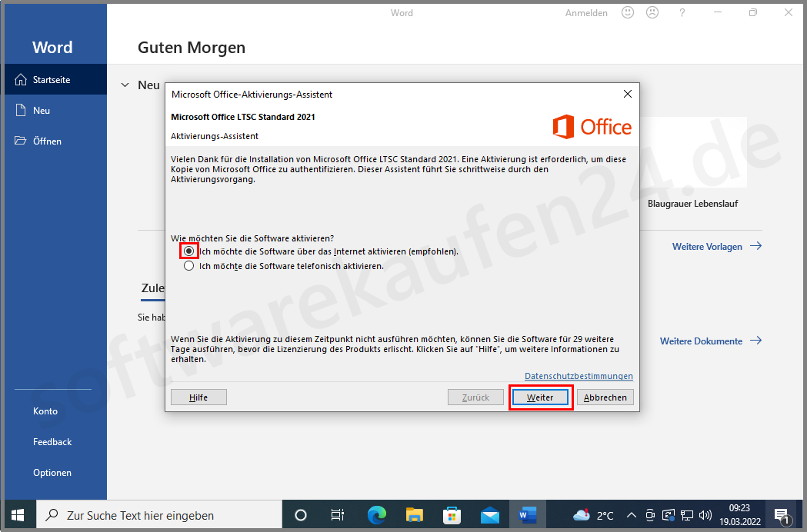807x532 pixels.
Task: Open Weitere Dokumente link
Action: click(x=711, y=341)
